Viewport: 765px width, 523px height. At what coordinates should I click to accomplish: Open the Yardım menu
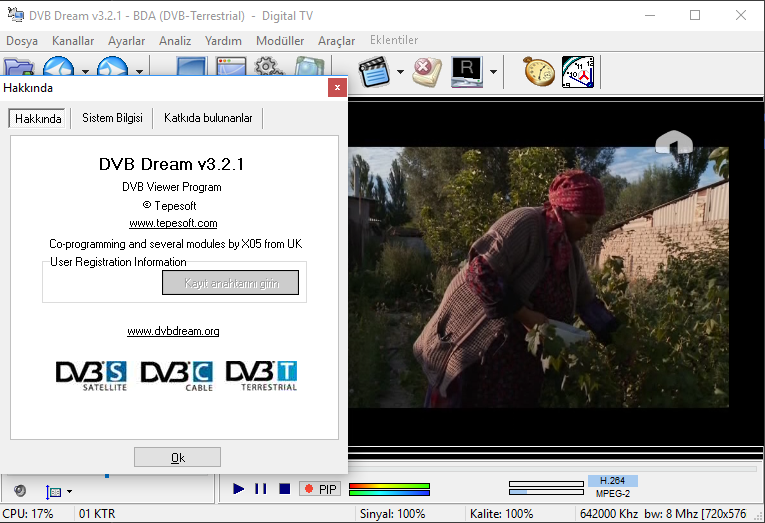[x=223, y=41]
